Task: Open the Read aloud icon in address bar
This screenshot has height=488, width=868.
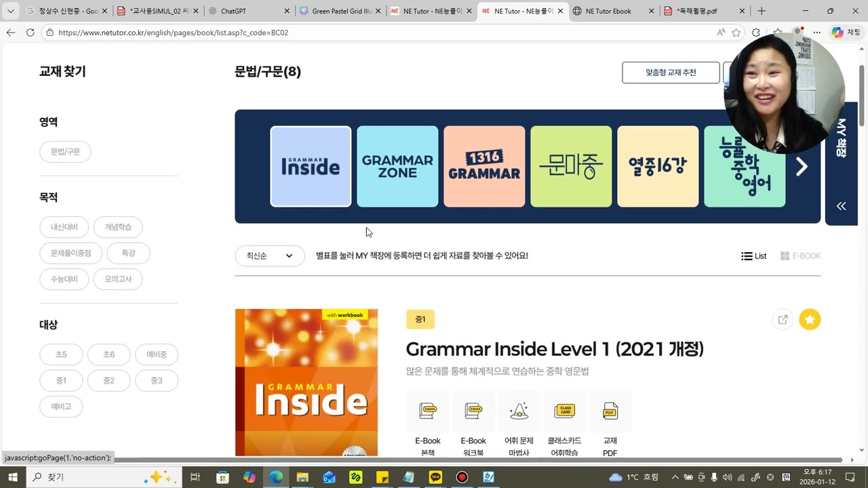Action: [721, 33]
